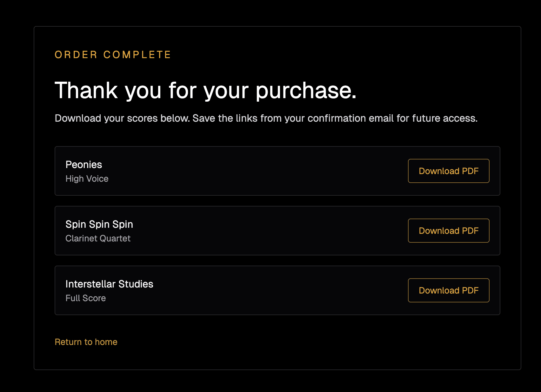This screenshot has width=541, height=392.
Task: Select the Spin Spin Spin title text
Action: tap(99, 224)
